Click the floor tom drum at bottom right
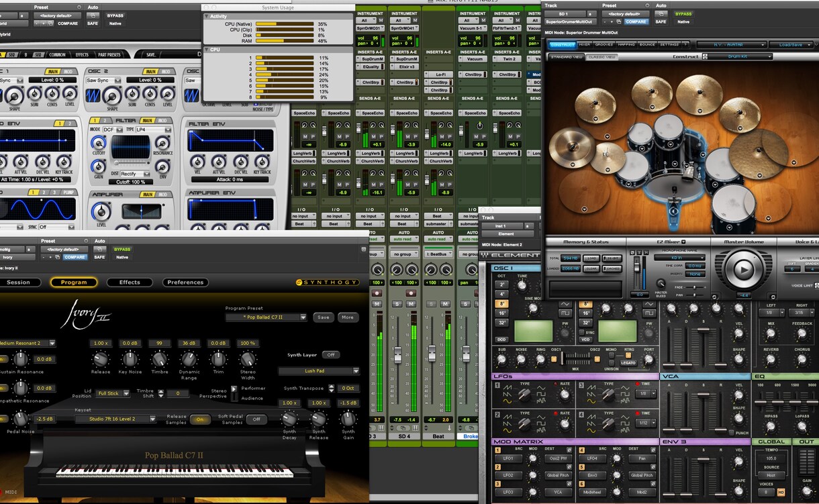This screenshot has width=819, height=504. 734,208
